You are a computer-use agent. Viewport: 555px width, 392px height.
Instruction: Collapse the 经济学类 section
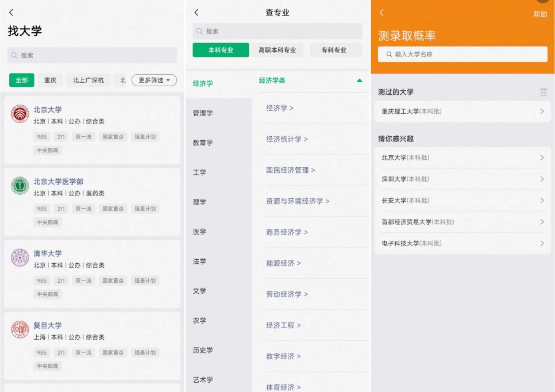[360, 80]
